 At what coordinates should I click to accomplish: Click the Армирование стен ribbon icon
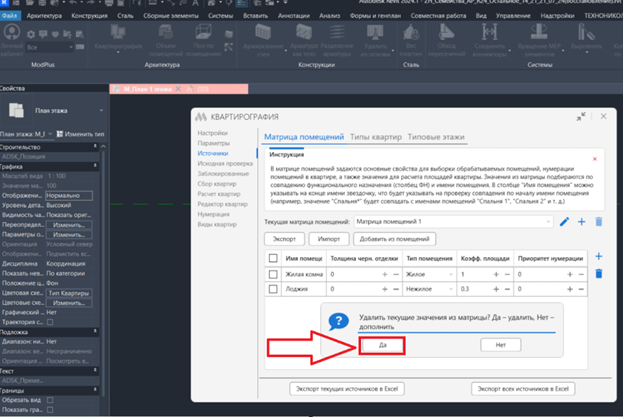coord(263,32)
